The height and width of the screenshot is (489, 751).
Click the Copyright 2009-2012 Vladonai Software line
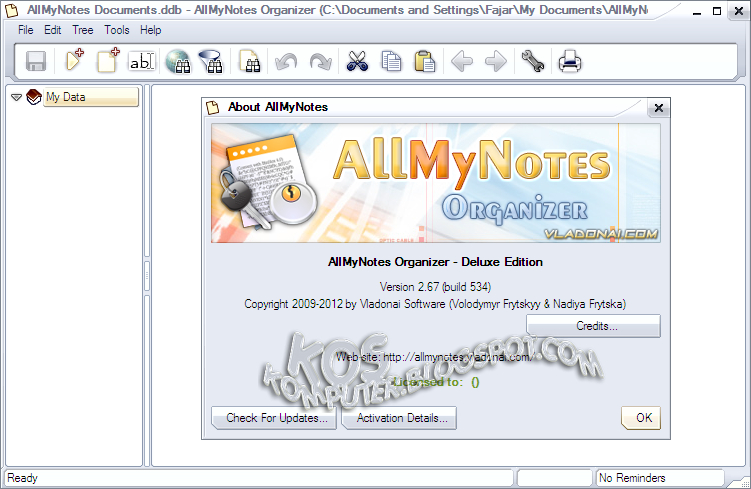coord(435,304)
